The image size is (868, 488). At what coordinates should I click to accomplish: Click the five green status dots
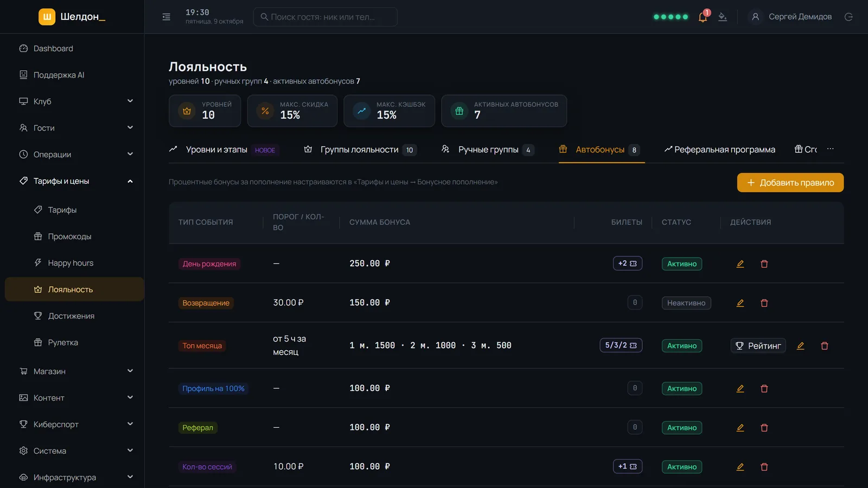671,17
